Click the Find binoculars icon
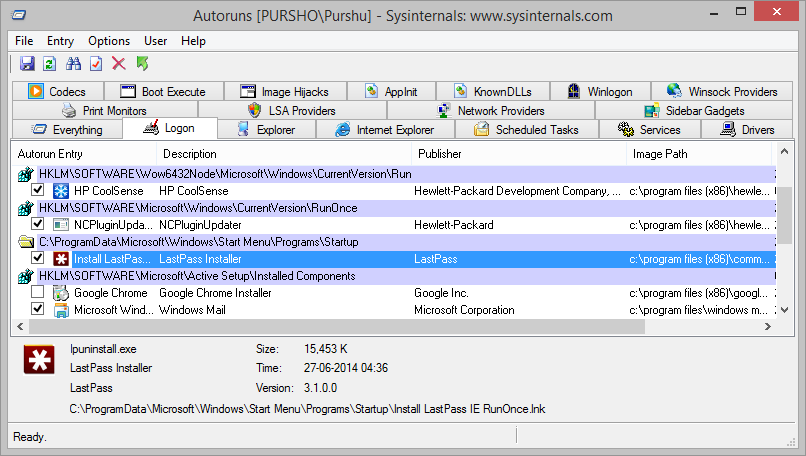Viewport: 806px width, 456px height. (x=73, y=64)
